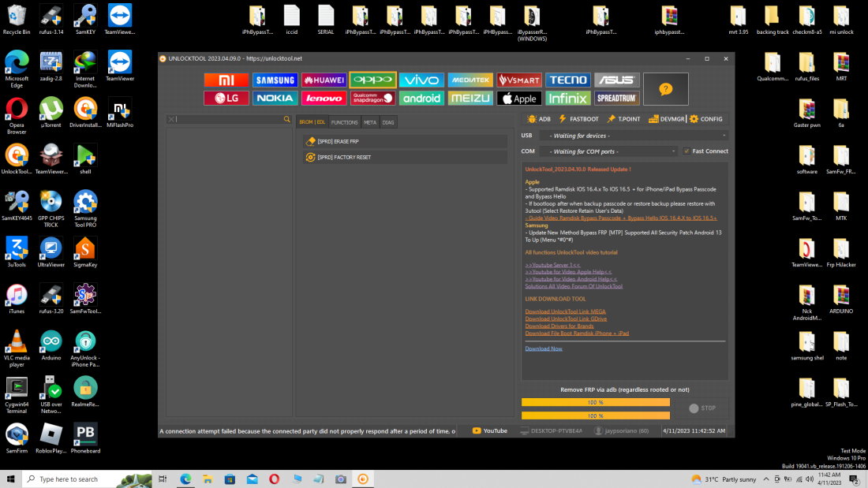
Task: Open Download UnlockTool Link MEGA
Action: coord(565,311)
